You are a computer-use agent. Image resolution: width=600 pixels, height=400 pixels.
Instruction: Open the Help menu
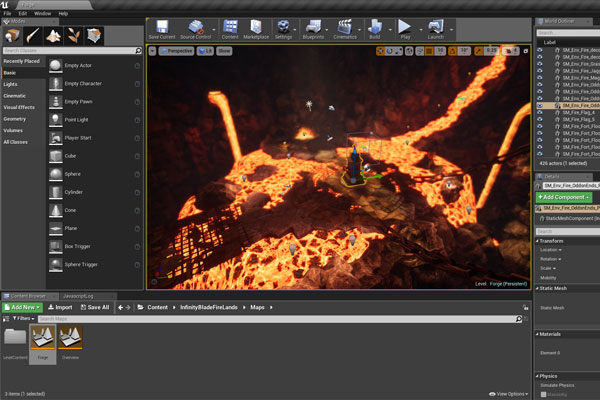pos(63,13)
